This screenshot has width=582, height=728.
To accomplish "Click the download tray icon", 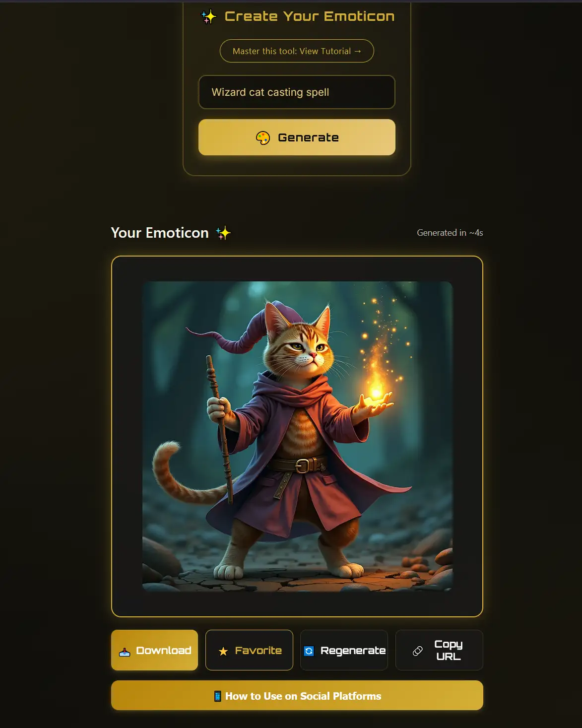I will 125,652.
